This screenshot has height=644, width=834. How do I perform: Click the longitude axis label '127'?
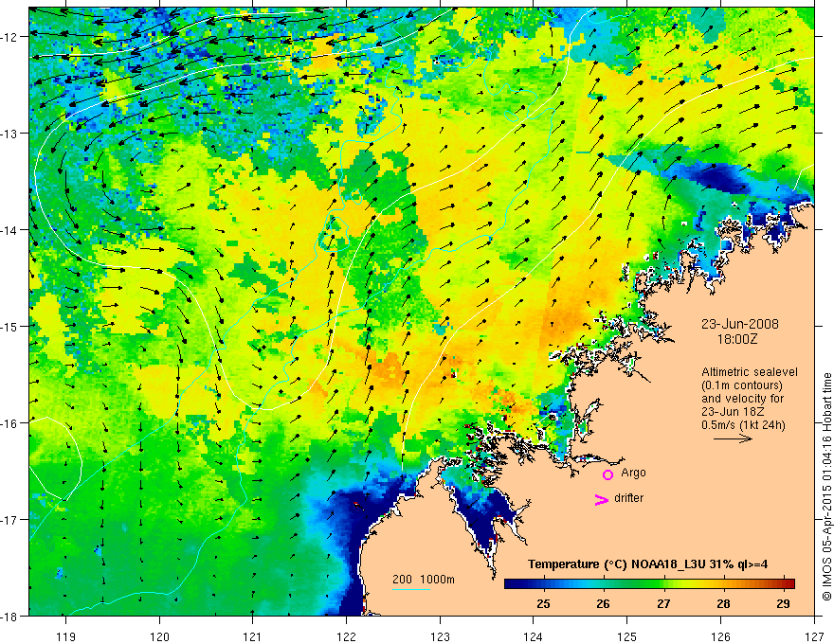point(814,636)
